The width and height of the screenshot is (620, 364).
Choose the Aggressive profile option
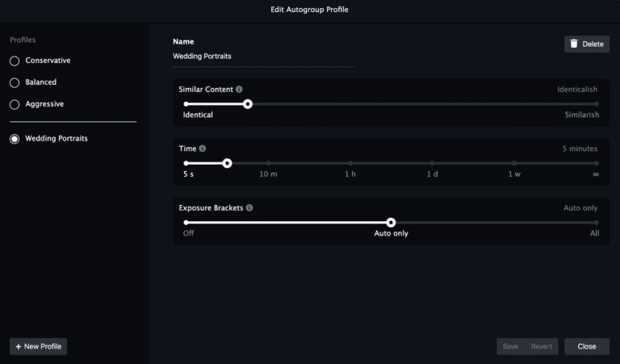[x=15, y=104]
